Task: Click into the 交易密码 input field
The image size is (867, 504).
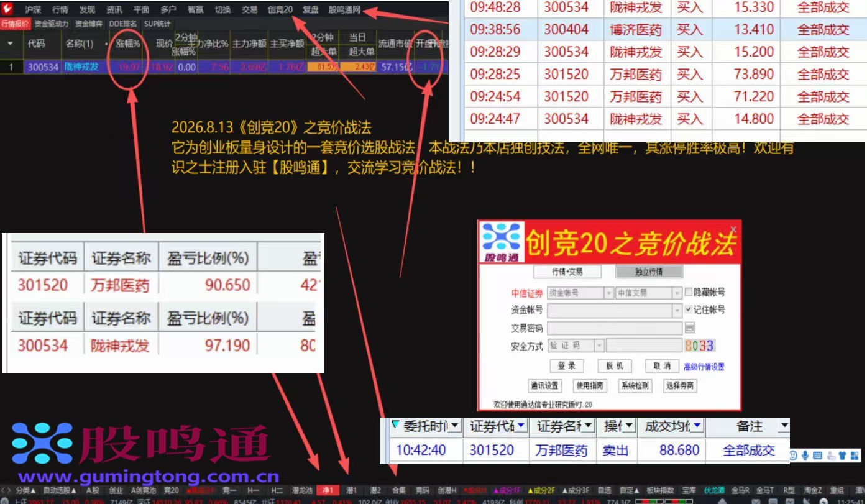Action: 615,328
